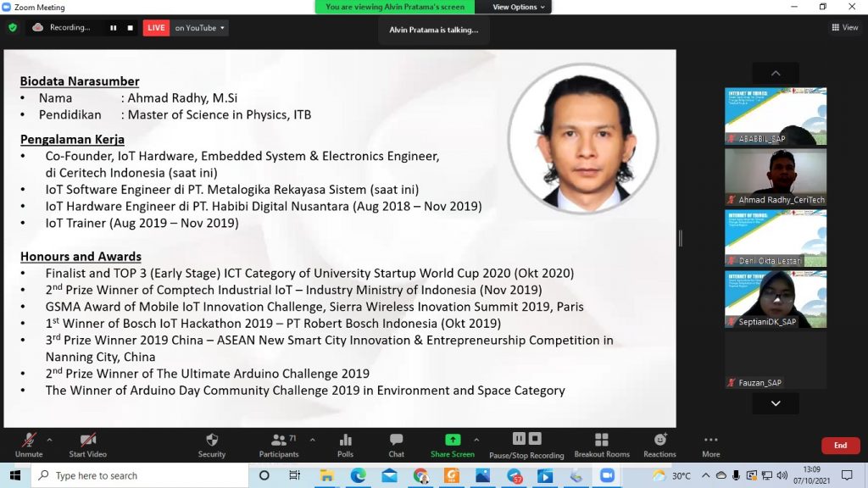Click the red LIVE badge

(x=156, y=28)
